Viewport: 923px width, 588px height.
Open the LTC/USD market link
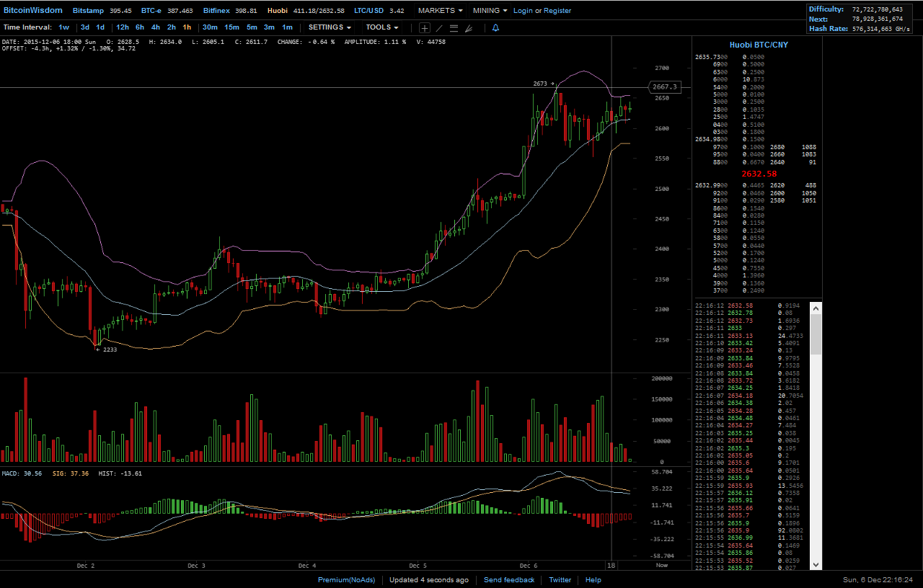[369, 11]
